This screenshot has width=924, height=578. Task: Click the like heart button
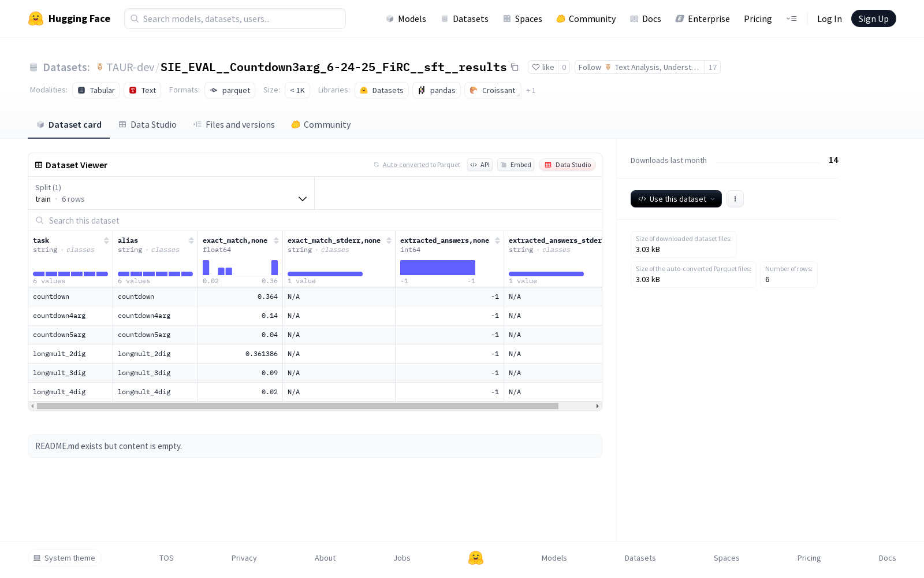[543, 68]
